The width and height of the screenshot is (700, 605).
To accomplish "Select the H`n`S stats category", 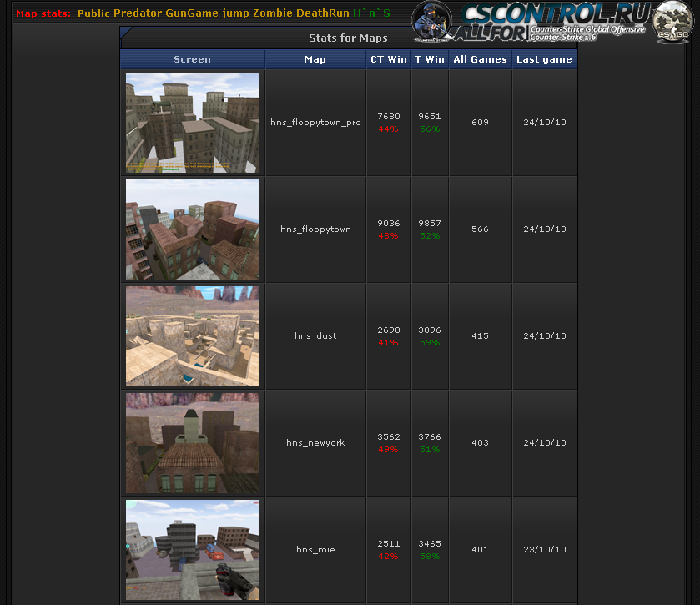I will click(x=371, y=13).
